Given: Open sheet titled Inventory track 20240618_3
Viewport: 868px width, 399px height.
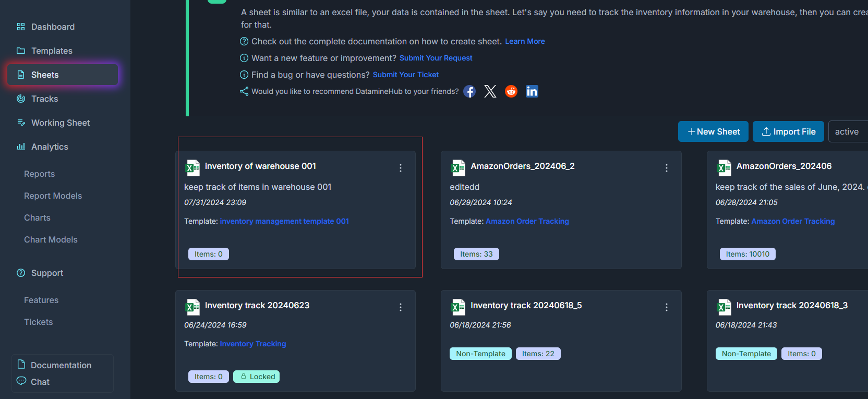Looking at the screenshot, I should click(792, 305).
